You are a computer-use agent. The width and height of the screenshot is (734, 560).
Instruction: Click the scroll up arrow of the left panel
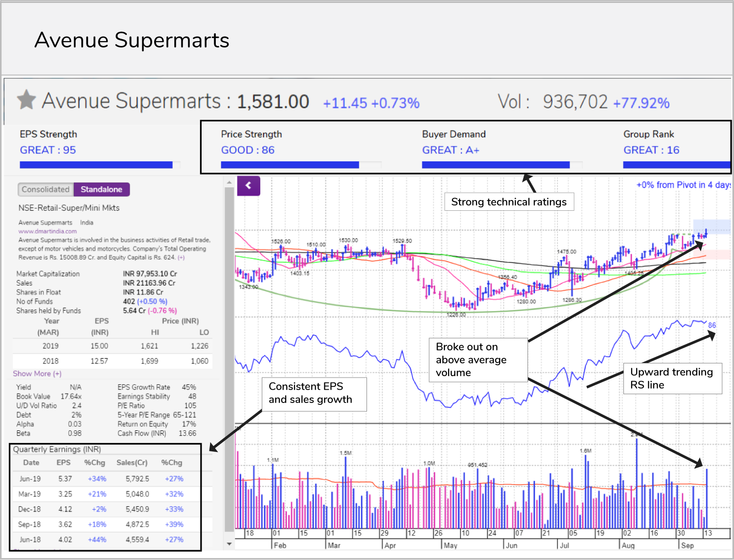click(x=229, y=182)
